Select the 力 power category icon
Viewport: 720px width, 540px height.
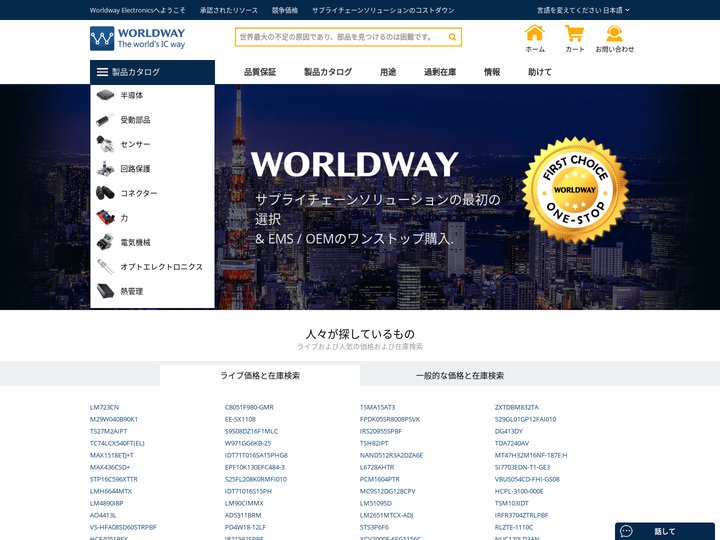[105, 218]
